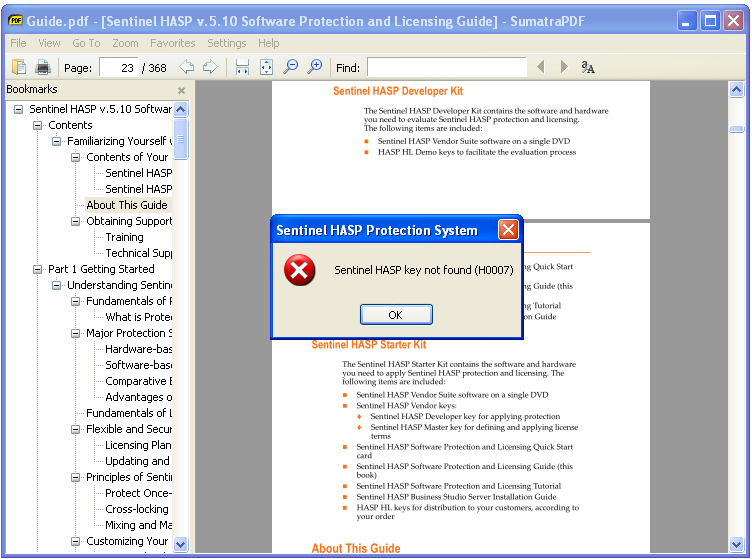This screenshot has width=752, height=559.
Task: Select the Software-based bookmark
Action: pos(139,365)
